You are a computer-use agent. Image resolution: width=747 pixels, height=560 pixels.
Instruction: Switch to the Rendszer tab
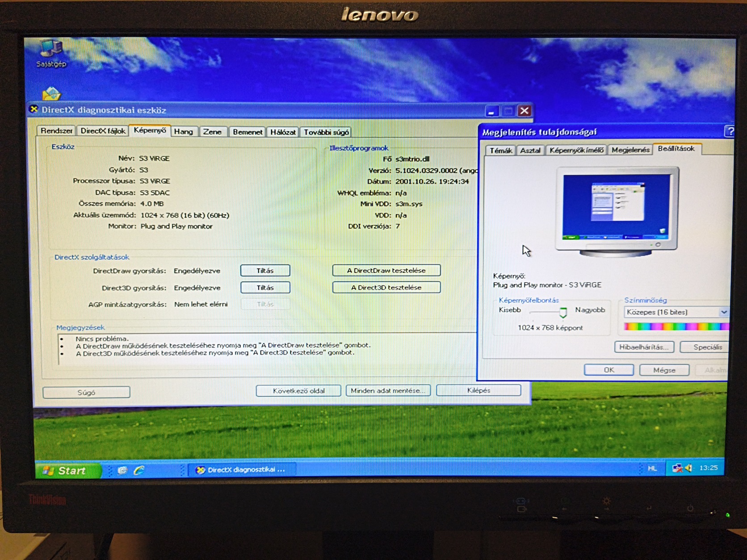(56, 131)
